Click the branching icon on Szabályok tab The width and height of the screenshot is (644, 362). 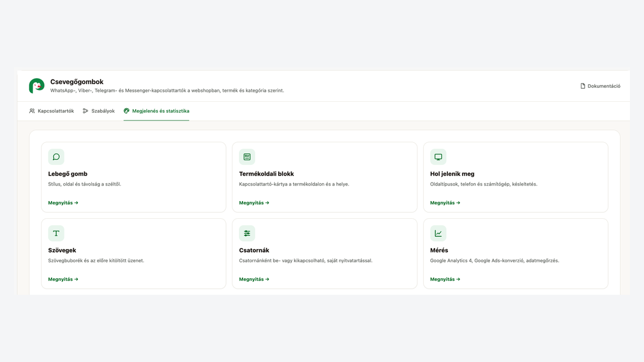[85, 111]
